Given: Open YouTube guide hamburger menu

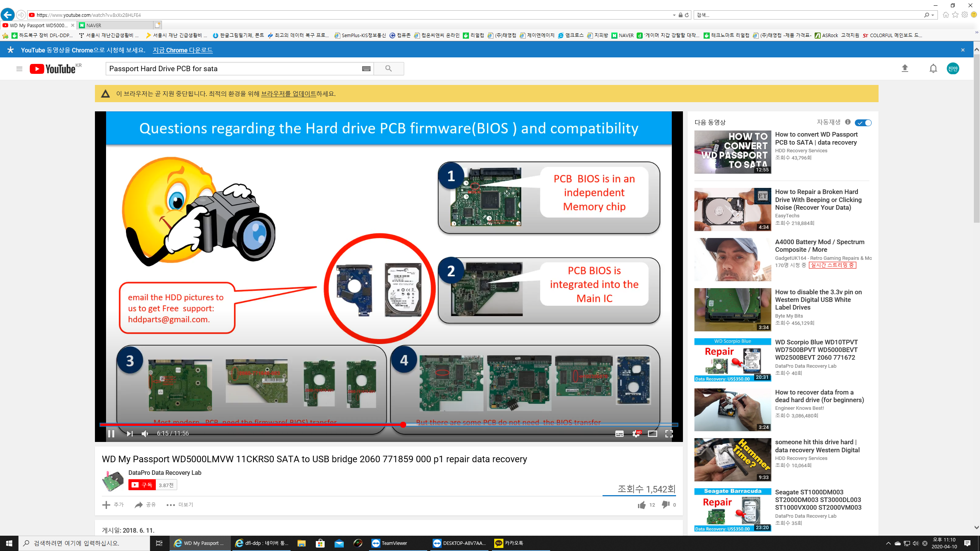Looking at the screenshot, I should click(x=19, y=69).
